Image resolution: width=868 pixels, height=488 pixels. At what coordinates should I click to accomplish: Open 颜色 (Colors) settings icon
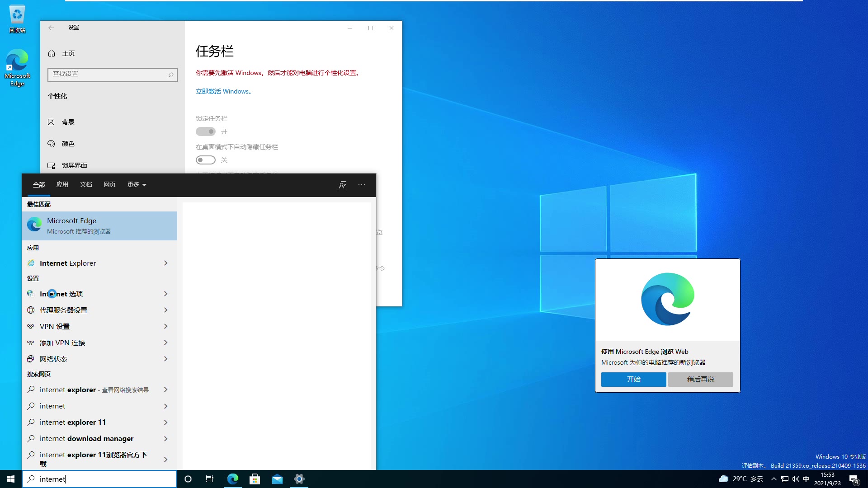pyautogui.click(x=51, y=144)
